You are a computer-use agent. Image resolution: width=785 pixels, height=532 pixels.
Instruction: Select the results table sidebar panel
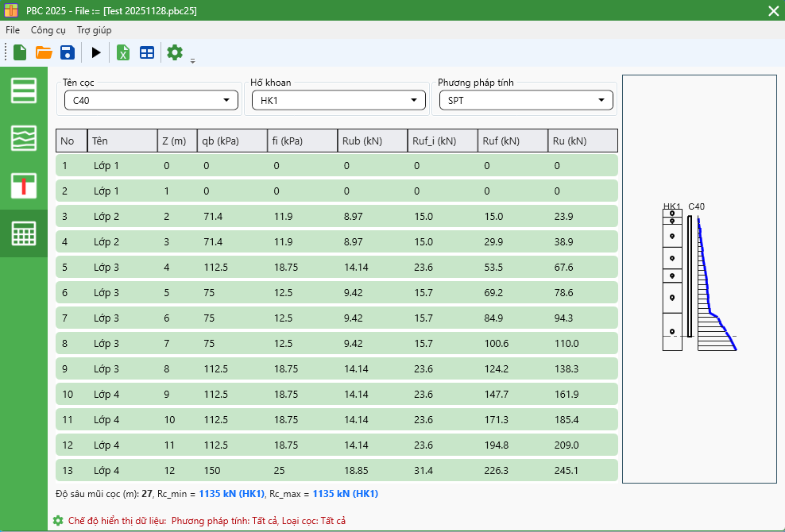click(24, 233)
